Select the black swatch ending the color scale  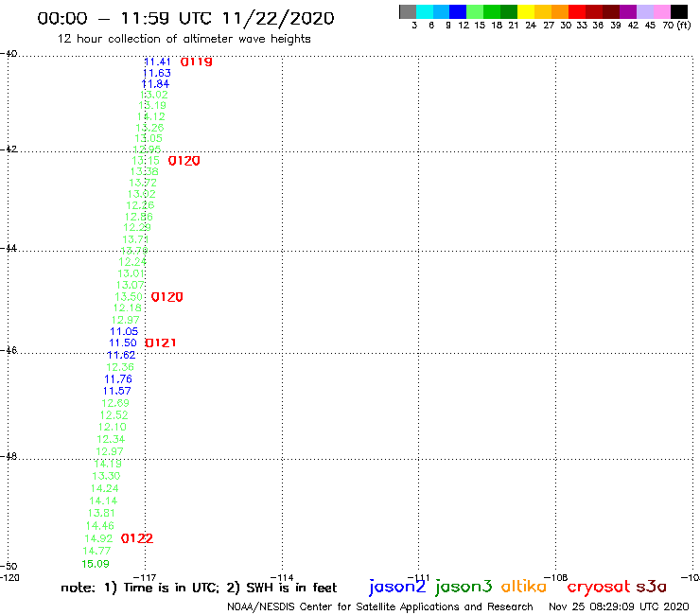pyautogui.click(x=679, y=11)
